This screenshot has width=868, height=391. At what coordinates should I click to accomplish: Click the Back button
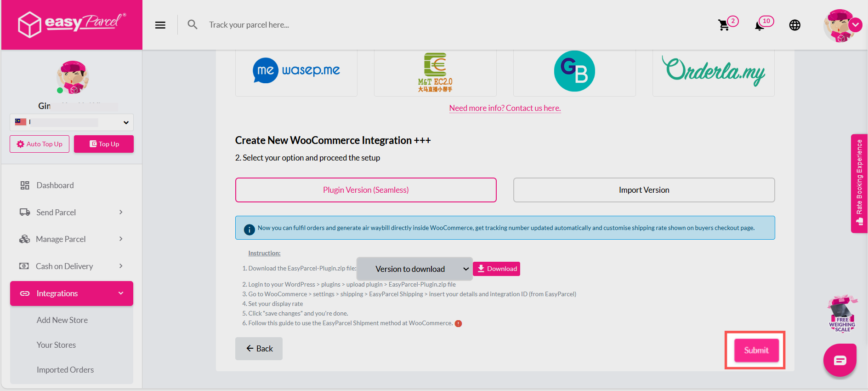coord(259,349)
